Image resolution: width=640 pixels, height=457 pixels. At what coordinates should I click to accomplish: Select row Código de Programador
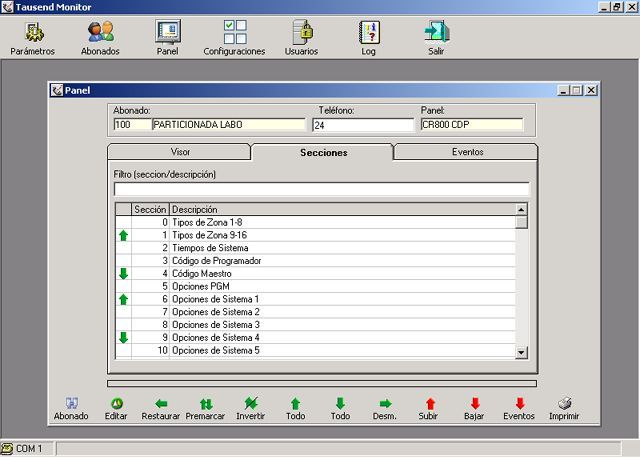point(315,261)
